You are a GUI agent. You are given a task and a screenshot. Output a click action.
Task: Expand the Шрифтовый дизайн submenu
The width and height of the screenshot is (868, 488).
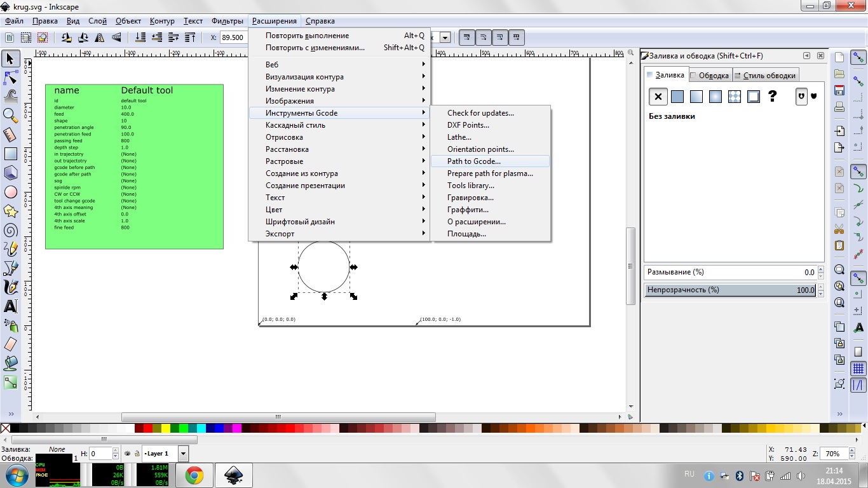(x=339, y=222)
